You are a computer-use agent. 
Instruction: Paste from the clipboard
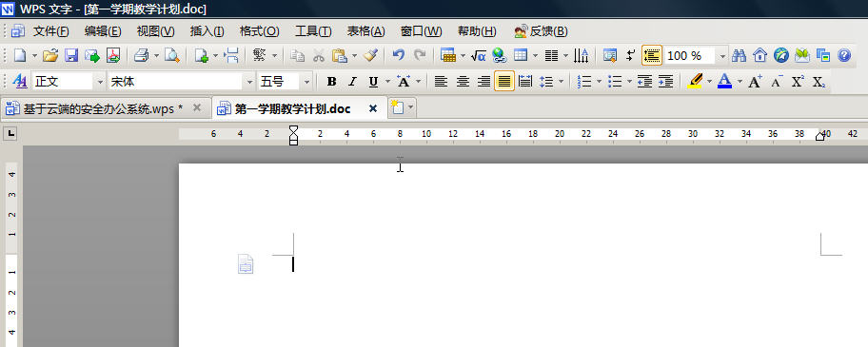tap(339, 55)
